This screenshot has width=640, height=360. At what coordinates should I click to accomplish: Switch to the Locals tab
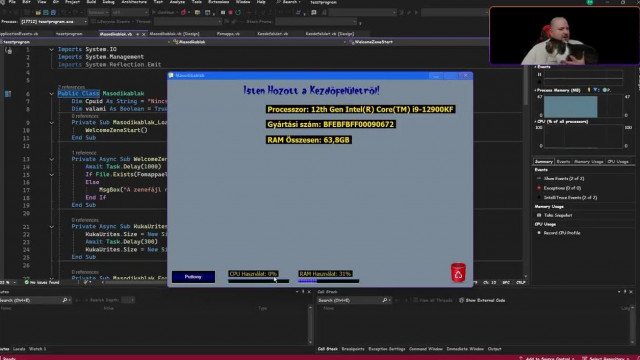[19, 349]
